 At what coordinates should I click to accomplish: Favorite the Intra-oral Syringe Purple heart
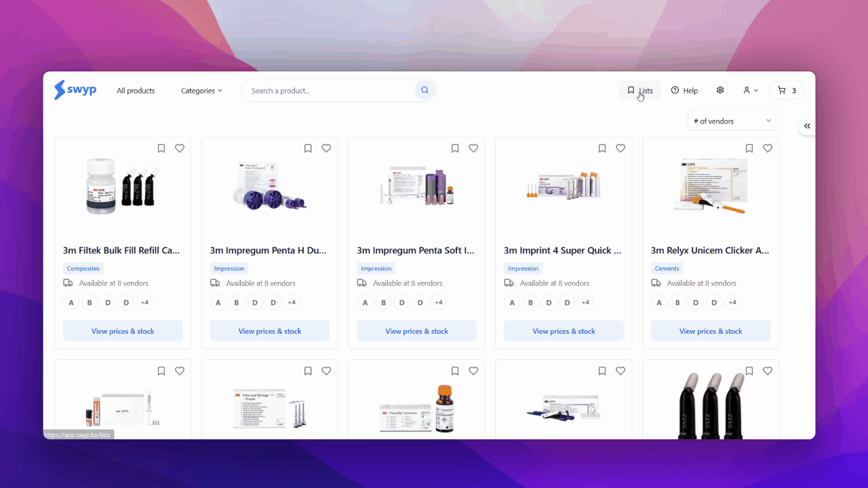(x=326, y=371)
